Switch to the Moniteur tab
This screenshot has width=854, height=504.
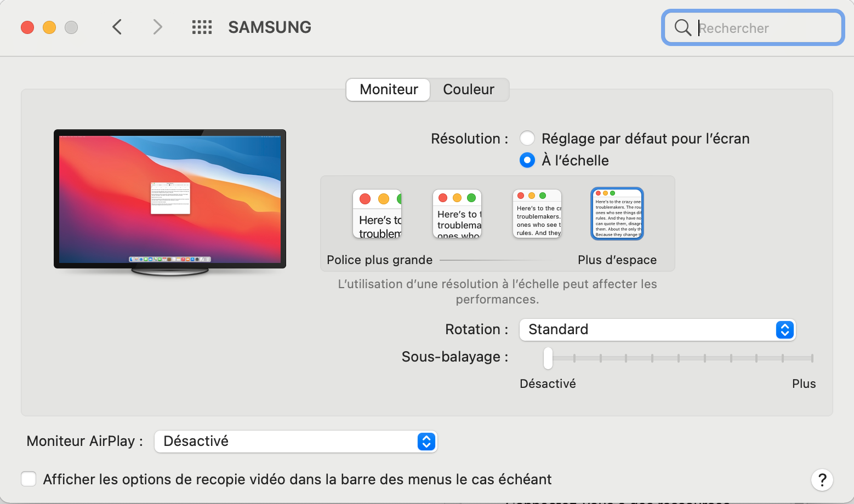coord(389,89)
